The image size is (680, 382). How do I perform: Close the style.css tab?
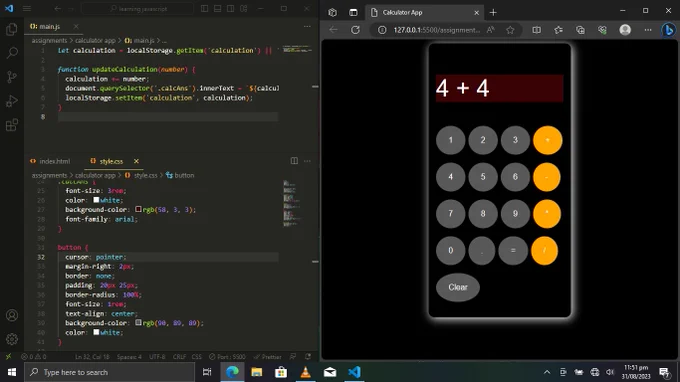(136, 161)
